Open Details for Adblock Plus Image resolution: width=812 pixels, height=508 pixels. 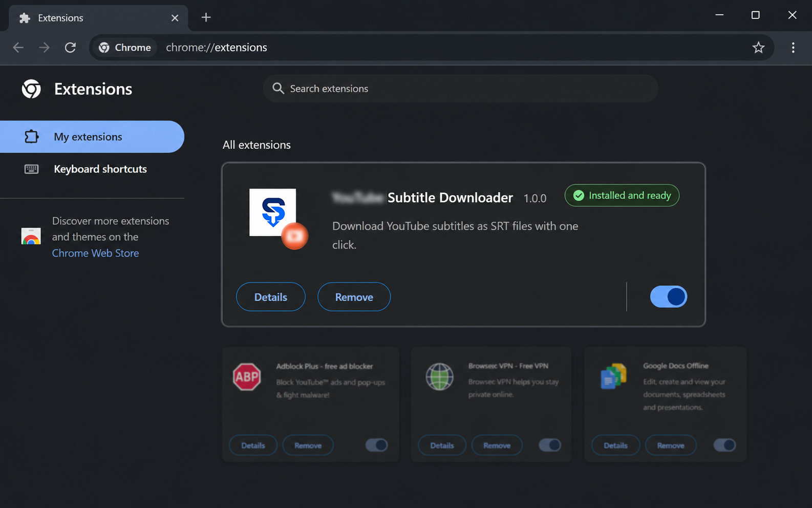(253, 446)
